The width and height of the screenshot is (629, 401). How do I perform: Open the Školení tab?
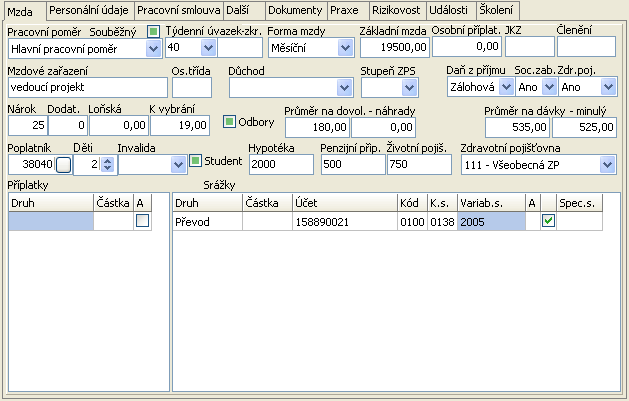(498, 10)
